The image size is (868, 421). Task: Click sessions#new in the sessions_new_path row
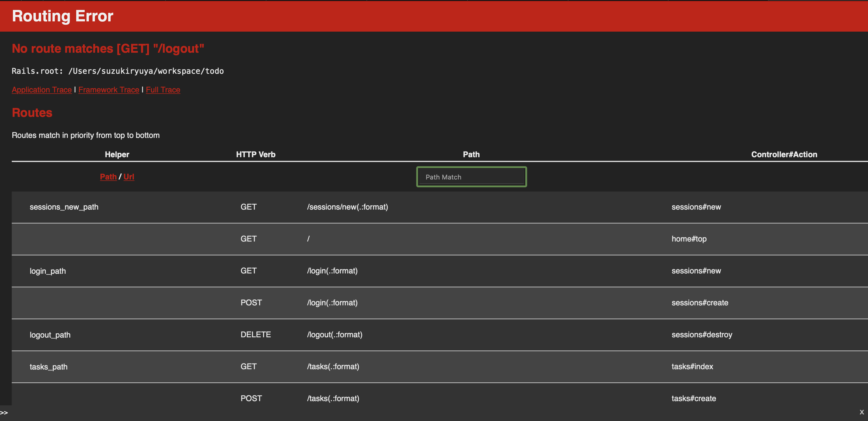[696, 207]
